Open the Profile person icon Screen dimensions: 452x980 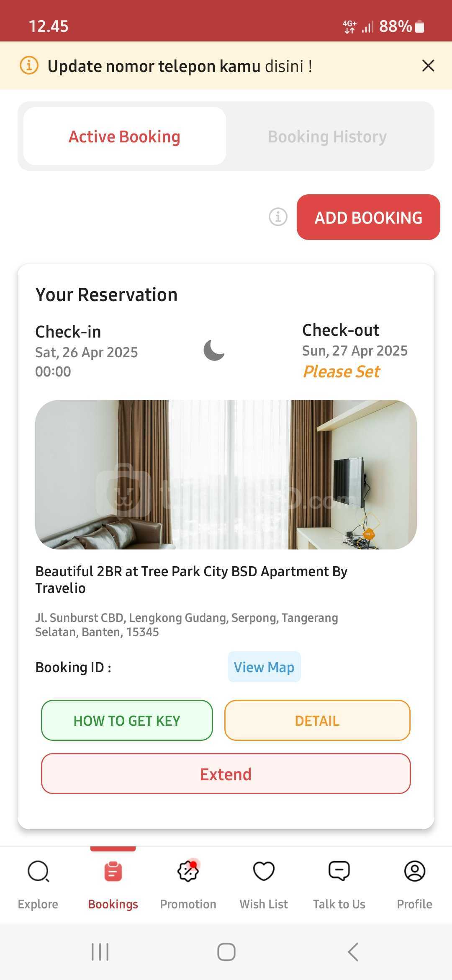pos(414,872)
